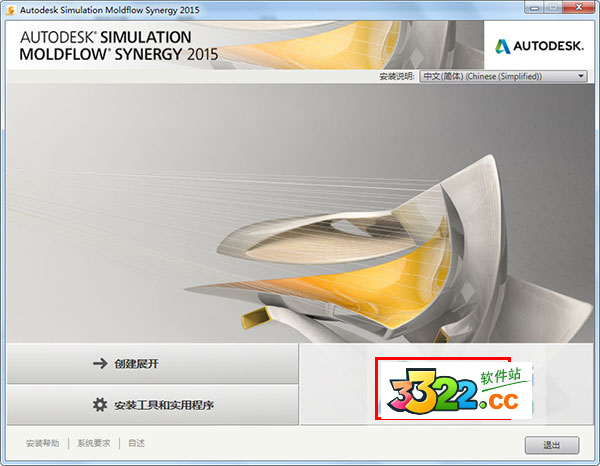600x466 pixels.
Task: Open the 安装帮助 link
Action: click(x=42, y=443)
